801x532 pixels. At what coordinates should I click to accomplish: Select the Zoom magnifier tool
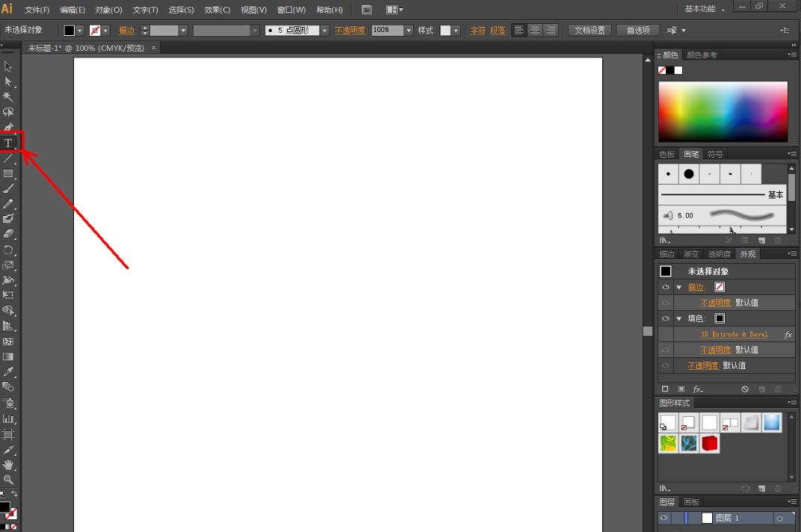7,480
